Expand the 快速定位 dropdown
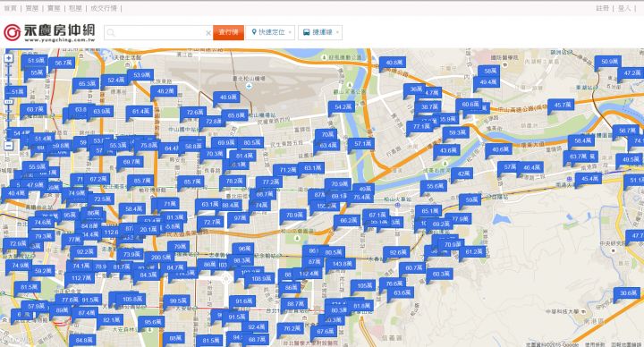This screenshot has width=644, height=347. (x=270, y=32)
